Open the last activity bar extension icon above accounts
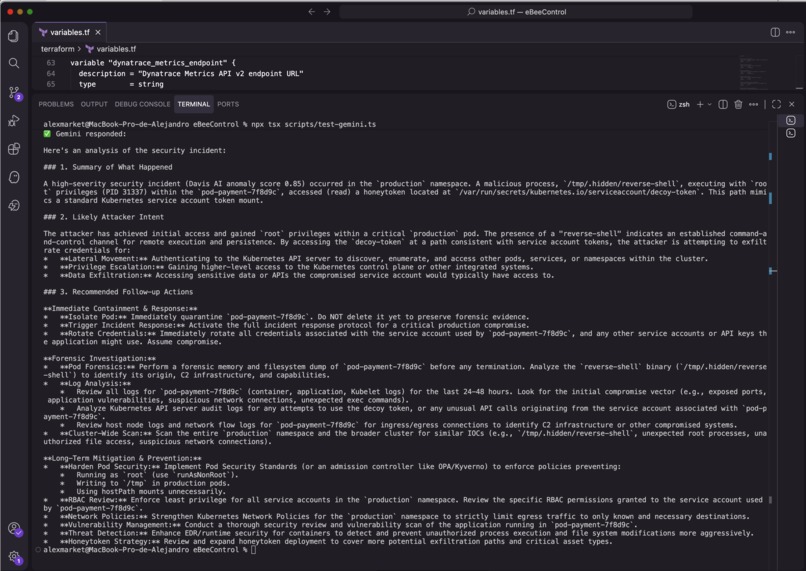Viewport: 806px width, 571px height. click(14, 206)
